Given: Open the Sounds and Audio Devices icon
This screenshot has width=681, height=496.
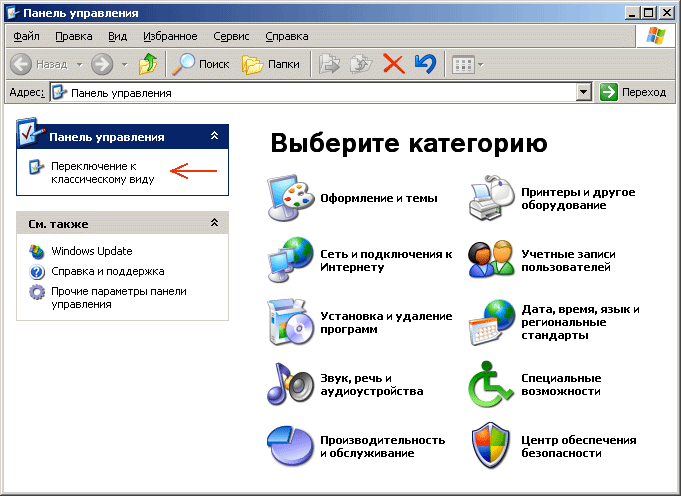Looking at the screenshot, I should pyautogui.click(x=291, y=384).
